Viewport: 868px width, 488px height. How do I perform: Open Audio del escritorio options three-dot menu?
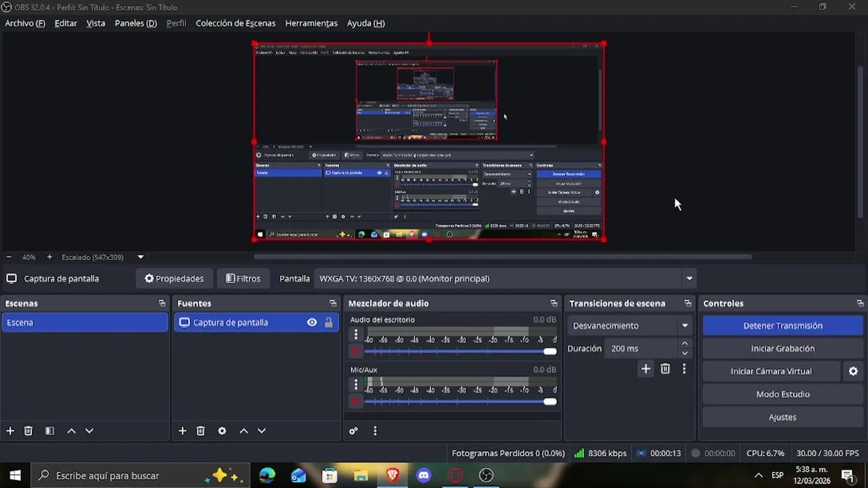(356, 334)
